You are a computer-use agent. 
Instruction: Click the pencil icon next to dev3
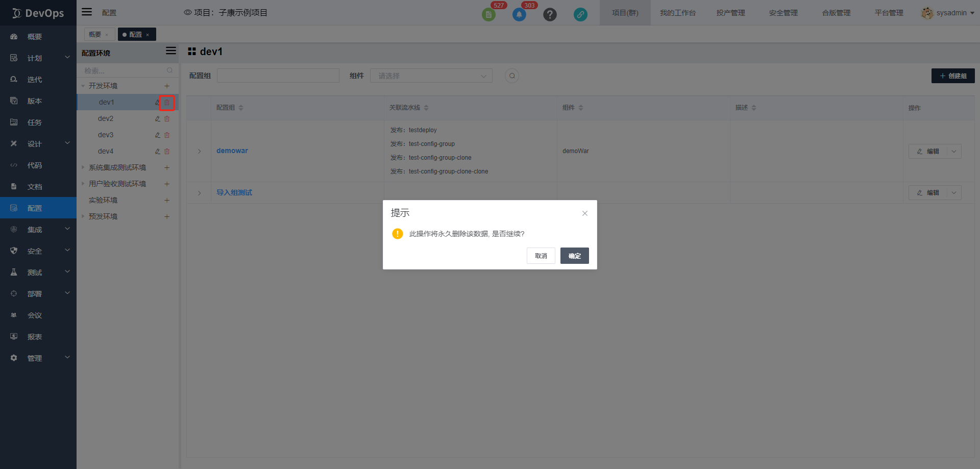click(158, 135)
